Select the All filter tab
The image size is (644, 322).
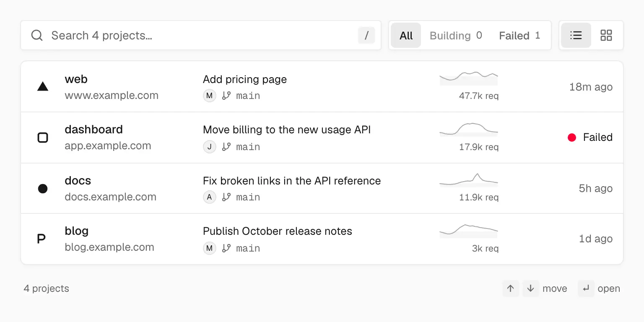coord(406,35)
